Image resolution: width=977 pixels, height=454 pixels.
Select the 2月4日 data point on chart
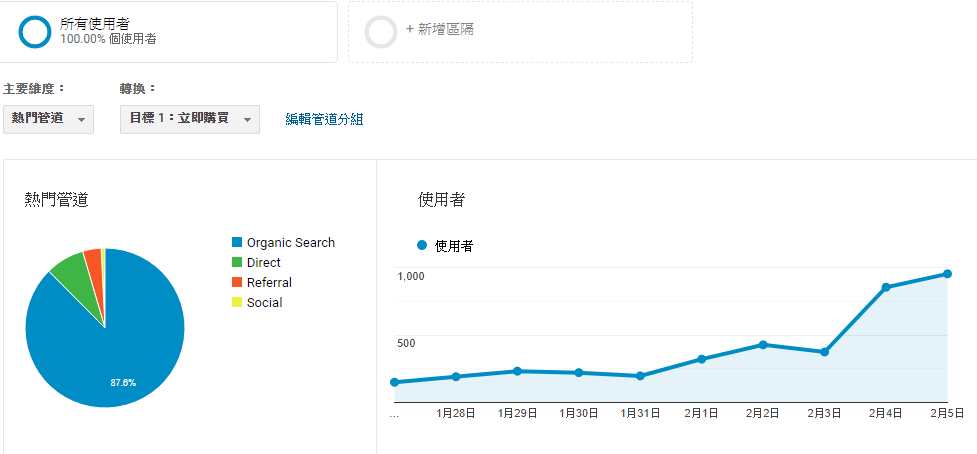point(886,288)
